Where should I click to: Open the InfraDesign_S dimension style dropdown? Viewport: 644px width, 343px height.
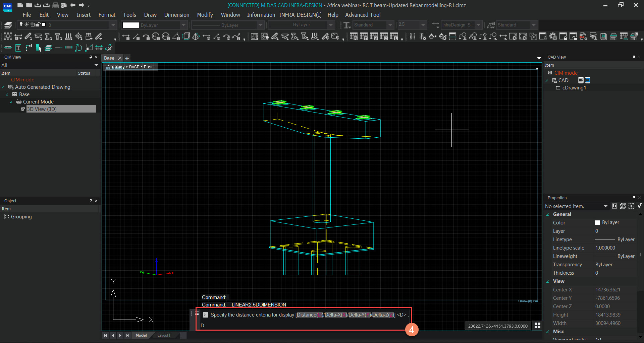pos(478,25)
